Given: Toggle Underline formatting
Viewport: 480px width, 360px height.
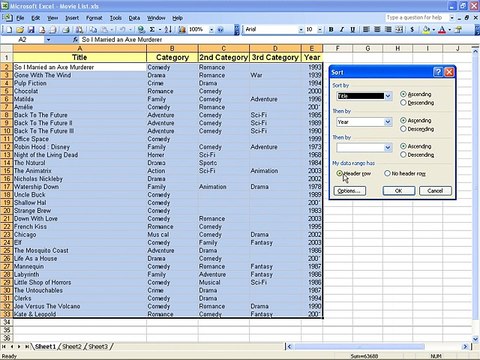Looking at the screenshot, I should click(x=352, y=30).
